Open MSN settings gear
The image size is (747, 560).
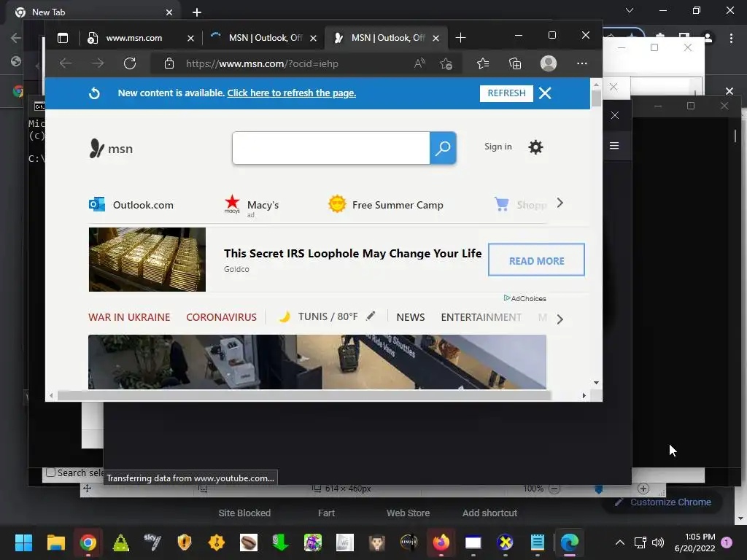point(535,147)
